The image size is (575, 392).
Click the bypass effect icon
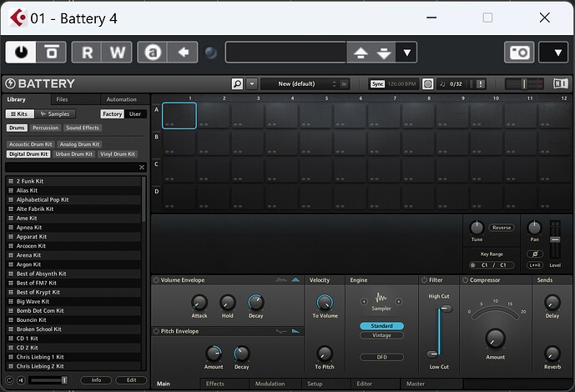pos(52,53)
